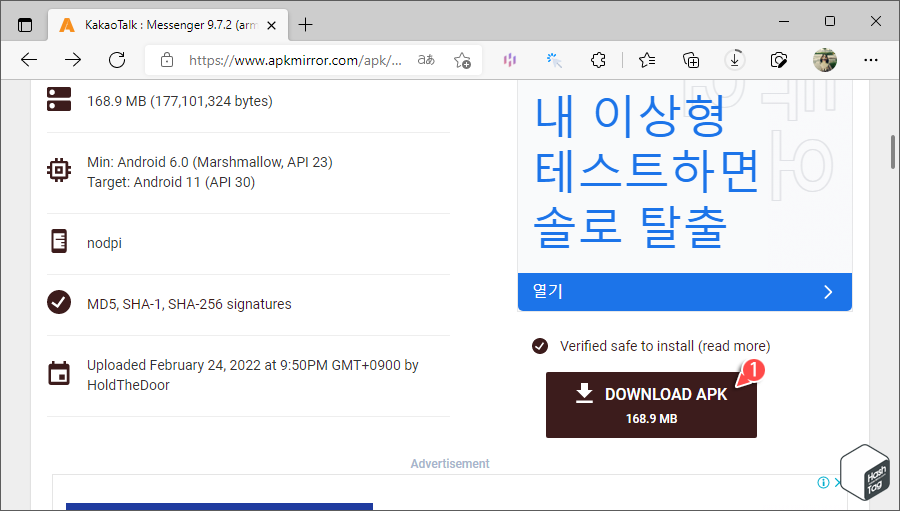Open the Extensions puzzle icon
This screenshot has height=511, width=900.
[x=598, y=60]
